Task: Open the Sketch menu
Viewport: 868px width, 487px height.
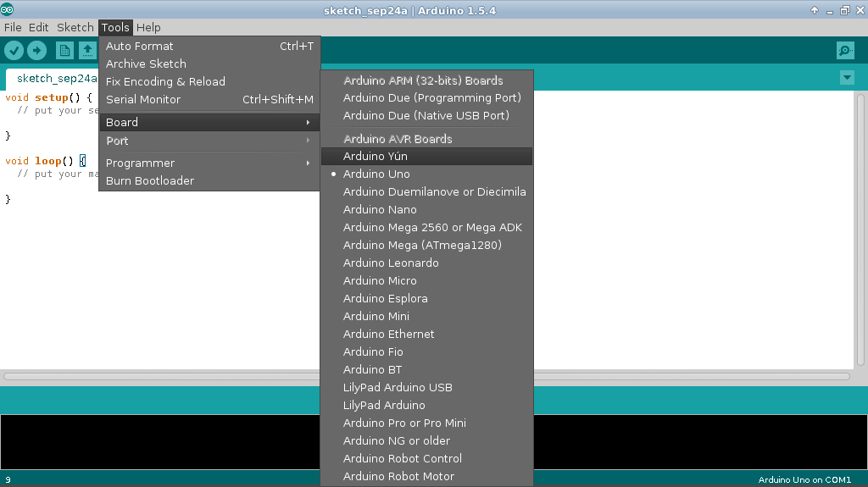Action: (75, 27)
